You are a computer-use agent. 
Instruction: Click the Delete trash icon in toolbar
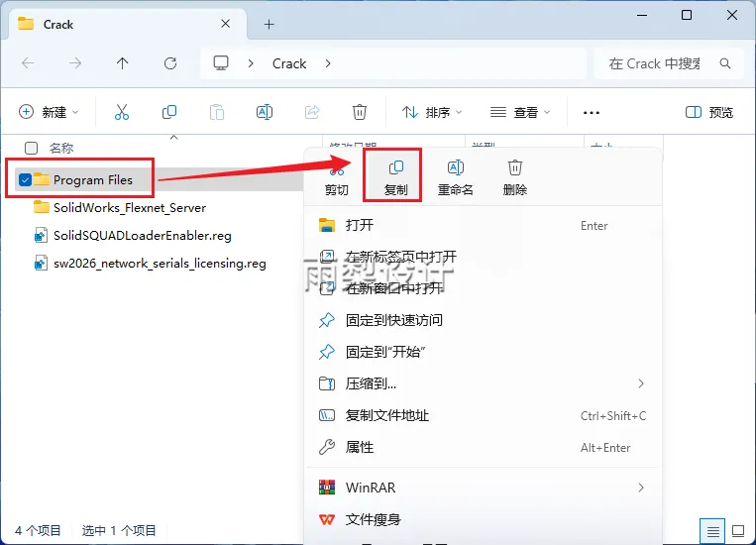click(360, 112)
